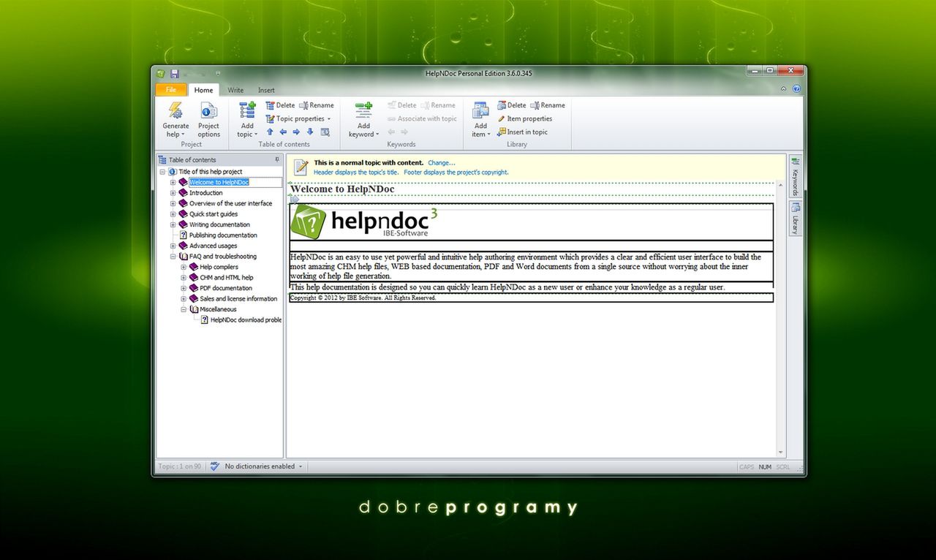The image size is (936, 560).
Task: Switch to the Write ribbon tab
Action: coord(235,90)
